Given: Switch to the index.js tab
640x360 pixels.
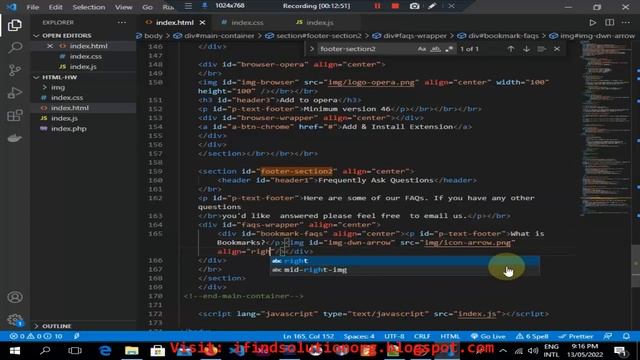Looking at the screenshot, I should (320, 22).
